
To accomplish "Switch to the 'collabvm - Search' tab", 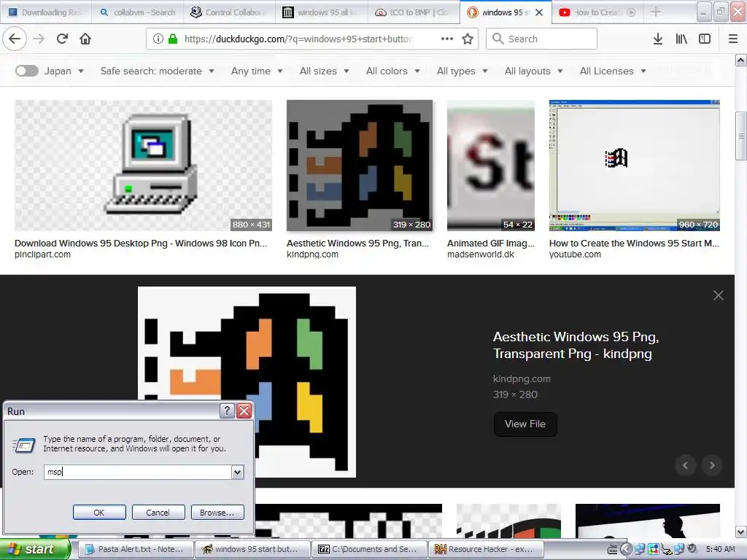I will [137, 12].
